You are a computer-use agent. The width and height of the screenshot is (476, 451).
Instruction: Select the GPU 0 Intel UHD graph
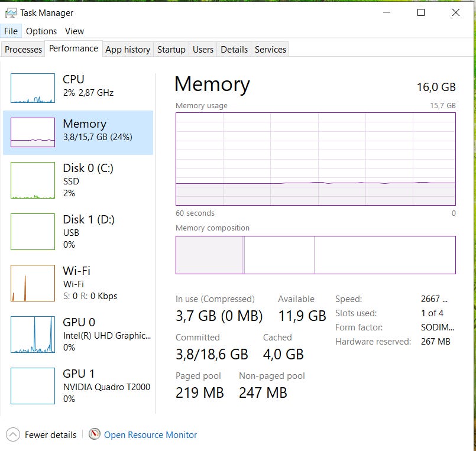point(33,335)
